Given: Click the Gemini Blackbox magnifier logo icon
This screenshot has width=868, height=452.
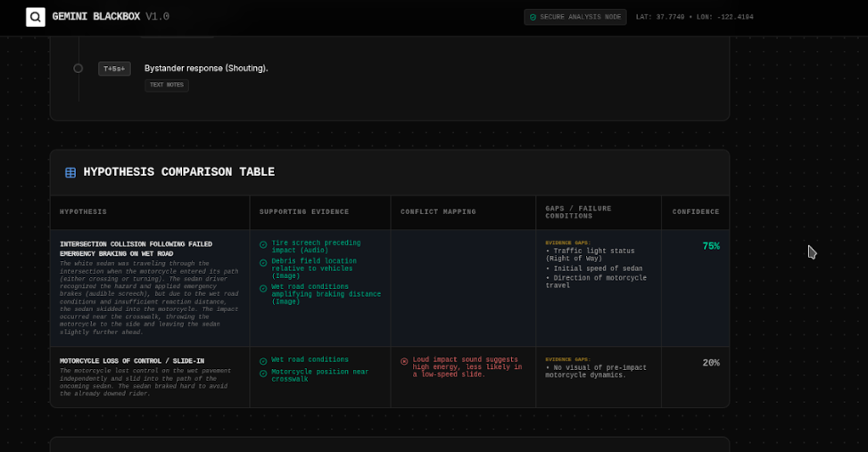Looking at the screenshot, I should pyautogui.click(x=36, y=17).
